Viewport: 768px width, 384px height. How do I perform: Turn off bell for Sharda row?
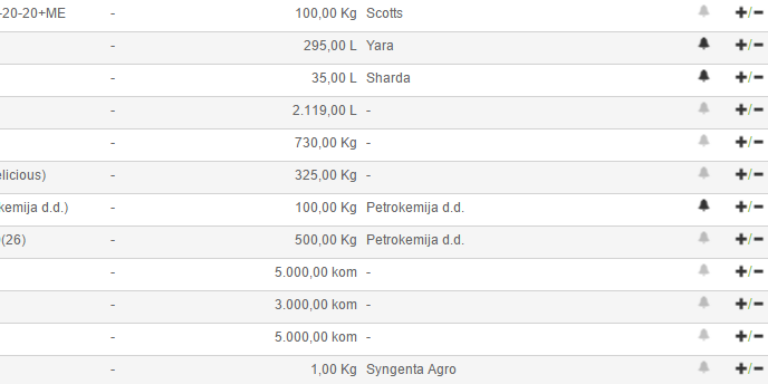coord(703,76)
